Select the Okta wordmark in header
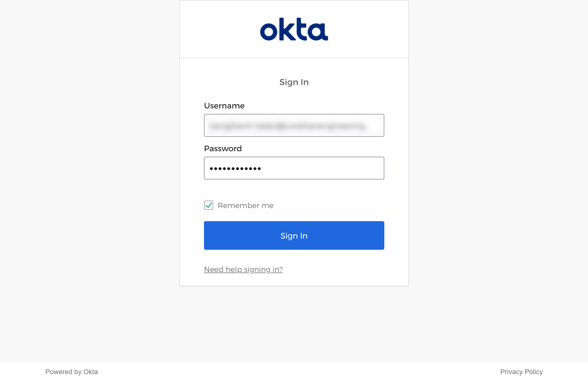This screenshot has height=381, width=588. coord(294,29)
